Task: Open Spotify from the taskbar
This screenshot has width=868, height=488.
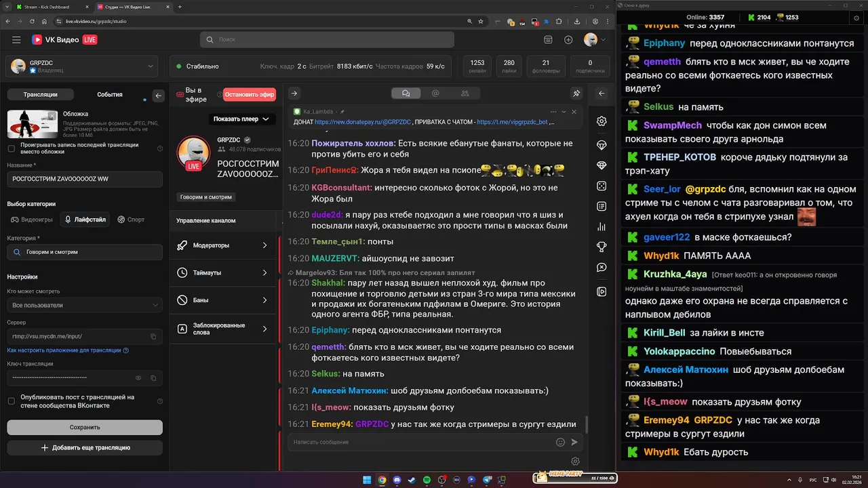Action: [427, 480]
